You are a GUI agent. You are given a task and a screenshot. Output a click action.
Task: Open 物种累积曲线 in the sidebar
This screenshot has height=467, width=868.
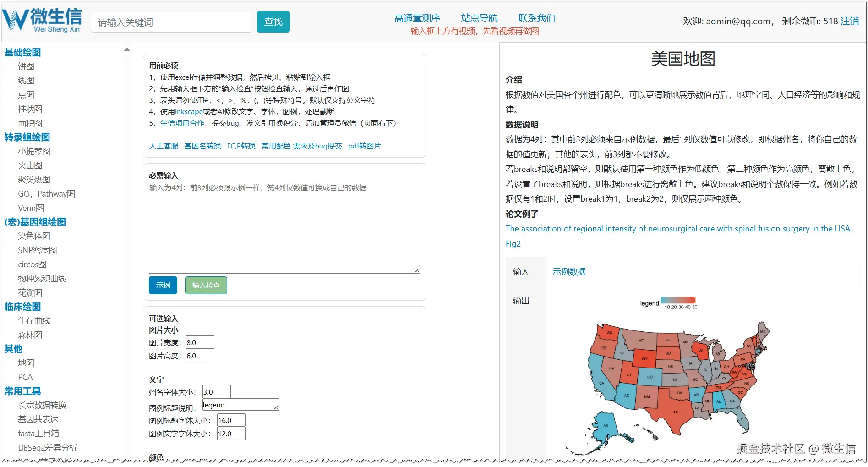(42, 279)
